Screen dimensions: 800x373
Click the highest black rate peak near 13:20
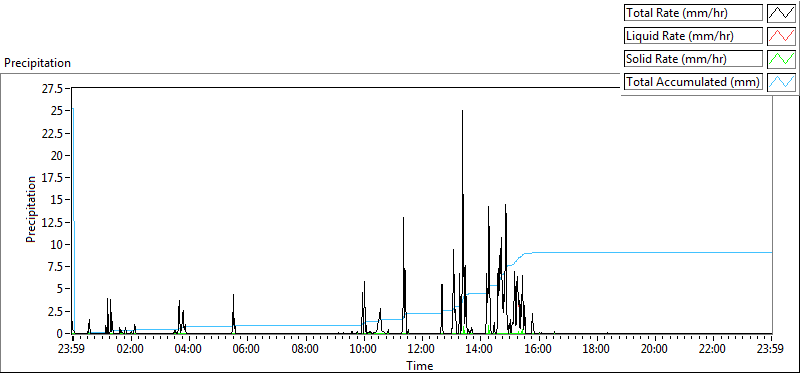tap(462, 111)
